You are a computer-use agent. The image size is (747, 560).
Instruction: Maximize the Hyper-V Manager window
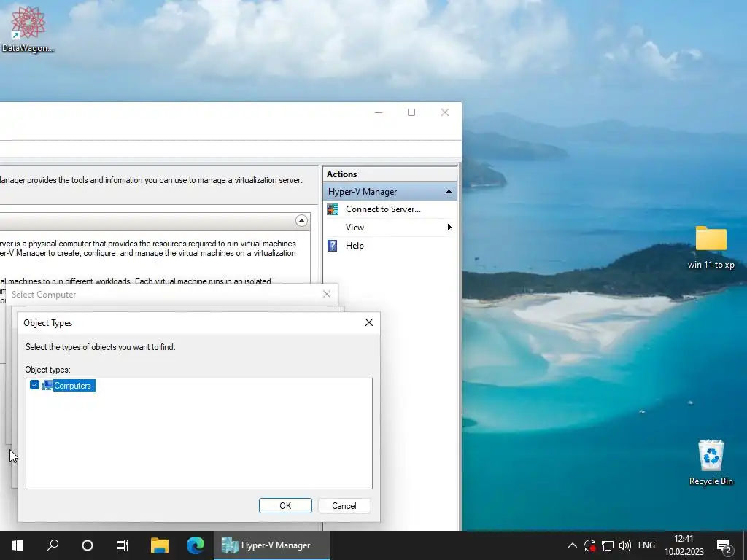tap(411, 112)
